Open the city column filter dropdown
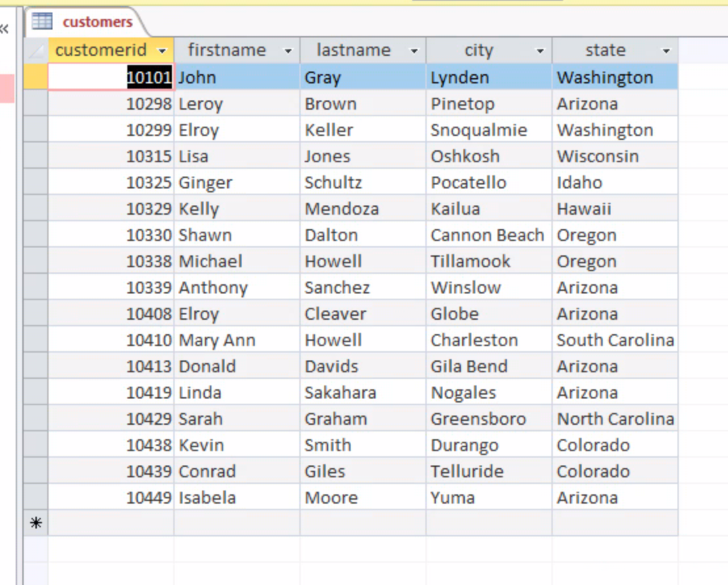This screenshot has height=585, width=728. (x=540, y=51)
